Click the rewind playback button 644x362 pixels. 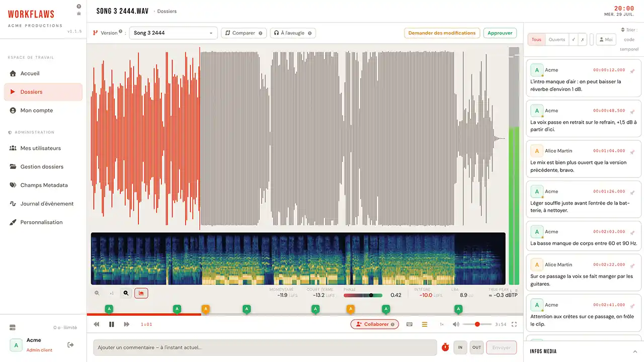(97, 324)
